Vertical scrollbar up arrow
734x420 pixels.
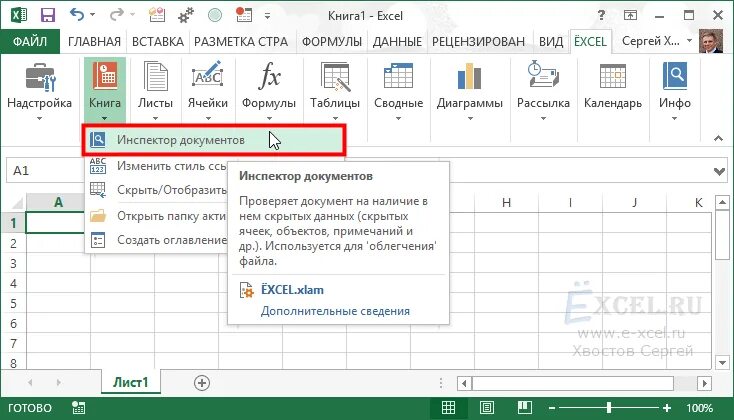click(722, 202)
